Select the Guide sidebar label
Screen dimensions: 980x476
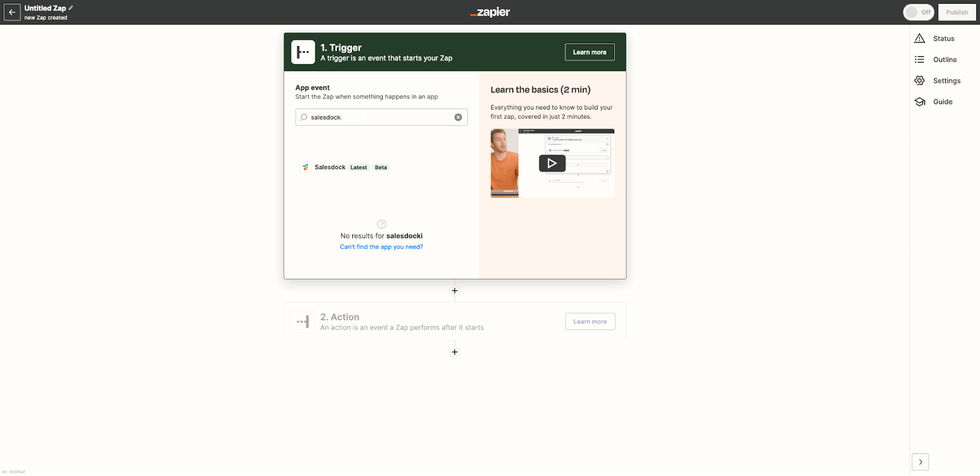click(943, 102)
